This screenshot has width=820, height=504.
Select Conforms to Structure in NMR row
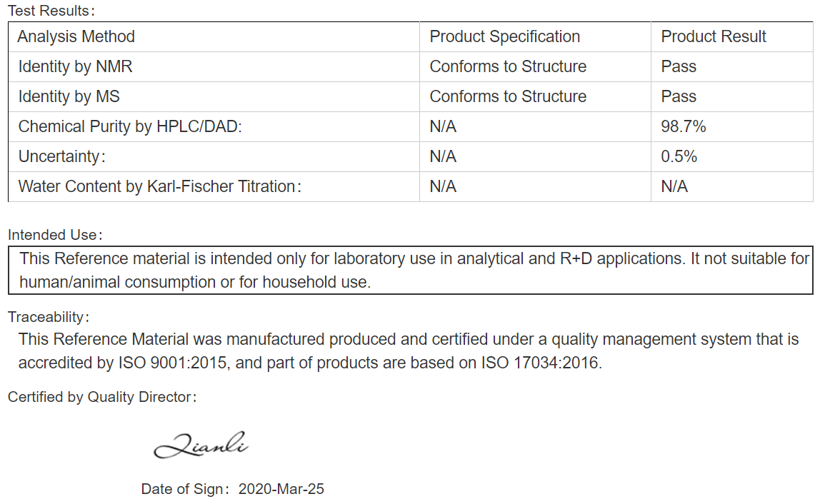pos(508,66)
